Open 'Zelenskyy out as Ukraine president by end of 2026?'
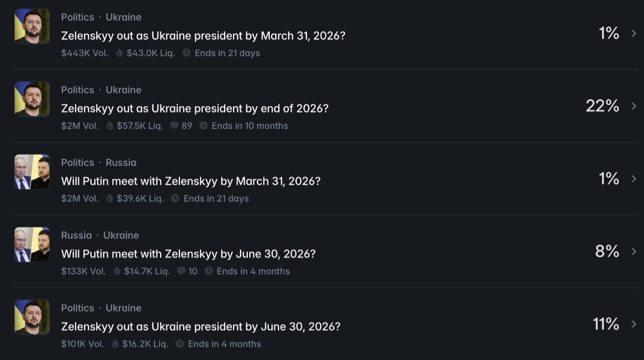The image size is (644, 360). pyautogui.click(x=195, y=108)
